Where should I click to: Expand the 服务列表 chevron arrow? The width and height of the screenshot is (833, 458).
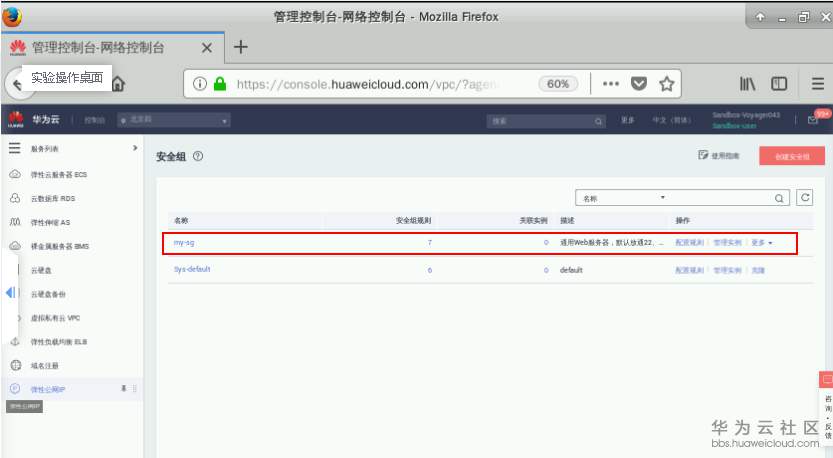135,148
